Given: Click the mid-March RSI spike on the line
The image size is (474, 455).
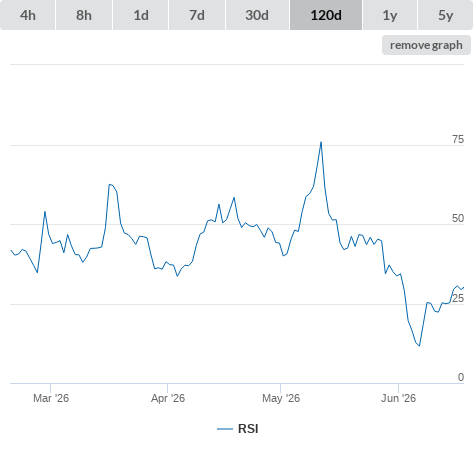Looking at the screenshot, I should click(x=110, y=184).
